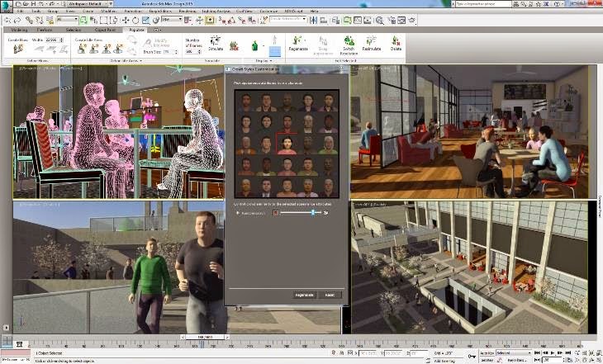Toggle Angle Snap on the toolbar

(x=232, y=21)
